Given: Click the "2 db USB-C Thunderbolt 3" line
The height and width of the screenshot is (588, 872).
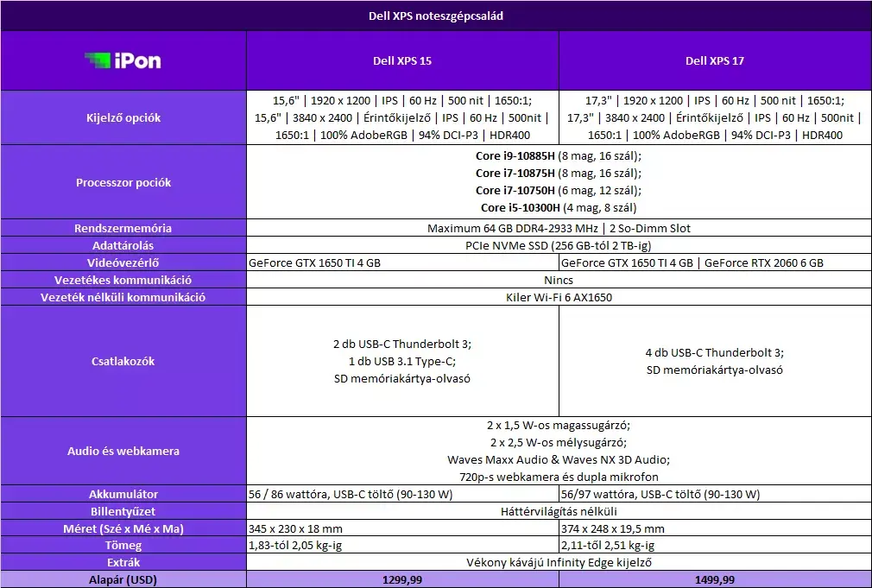Looking at the screenshot, I should [x=402, y=344].
